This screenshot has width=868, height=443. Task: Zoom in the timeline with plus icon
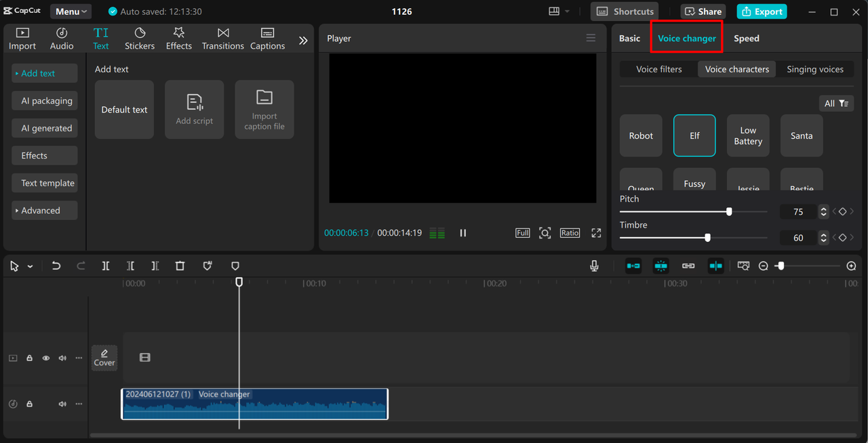(852, 266)
